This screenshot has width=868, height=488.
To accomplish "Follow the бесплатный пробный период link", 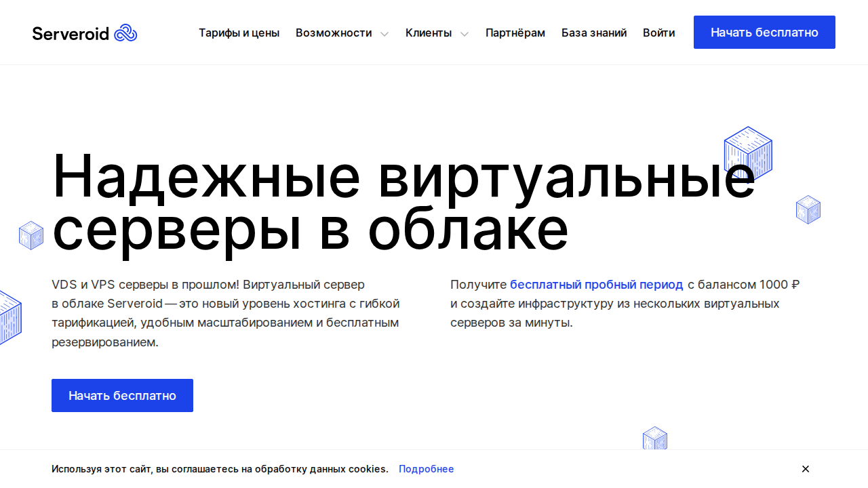I will (x=597, y=285).
